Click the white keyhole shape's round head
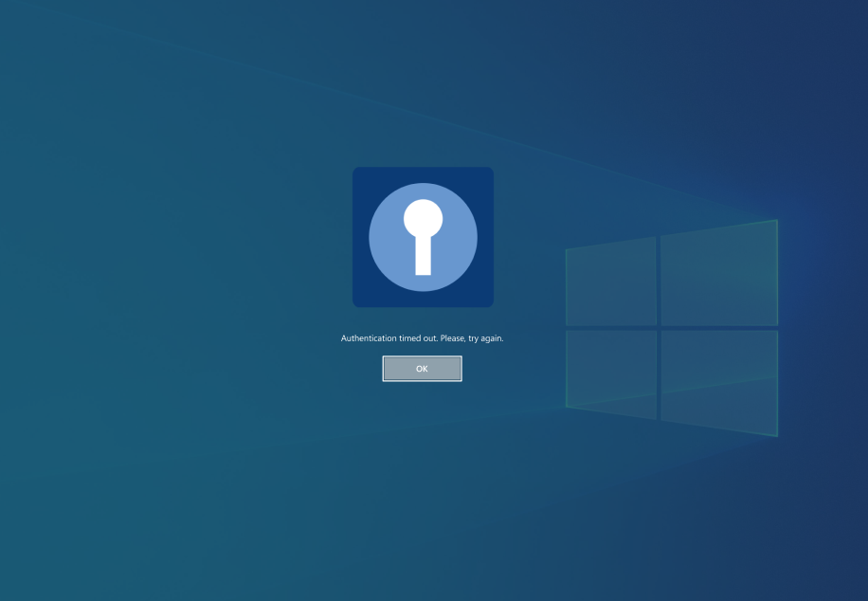Image resolution: width=868 pixels, height=601 pixels. pos(423,219)
